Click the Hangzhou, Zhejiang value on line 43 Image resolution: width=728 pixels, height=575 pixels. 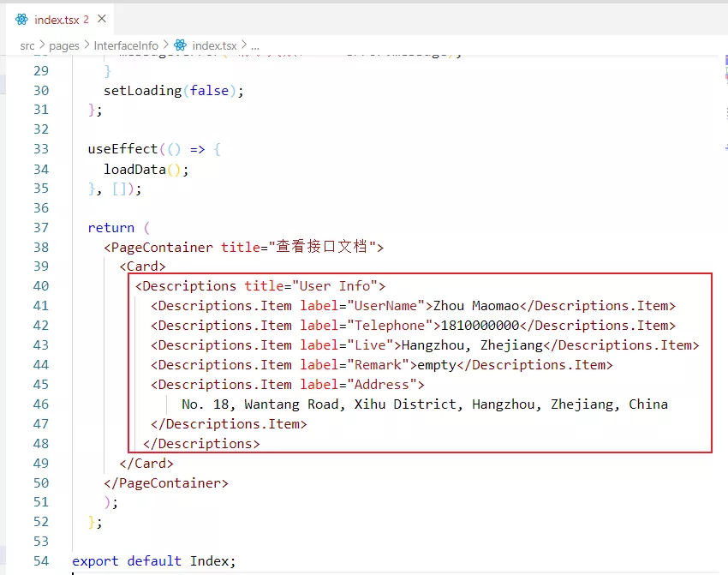click(x=472, y=345)
